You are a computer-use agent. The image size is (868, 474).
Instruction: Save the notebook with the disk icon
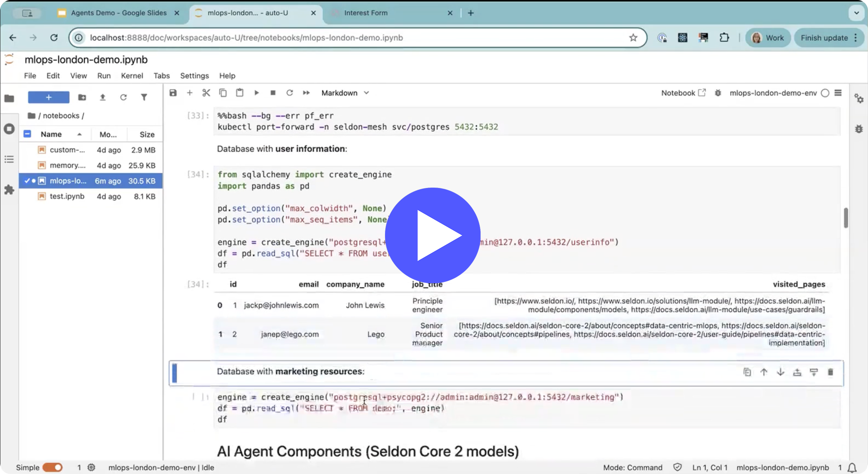(173, 93)
